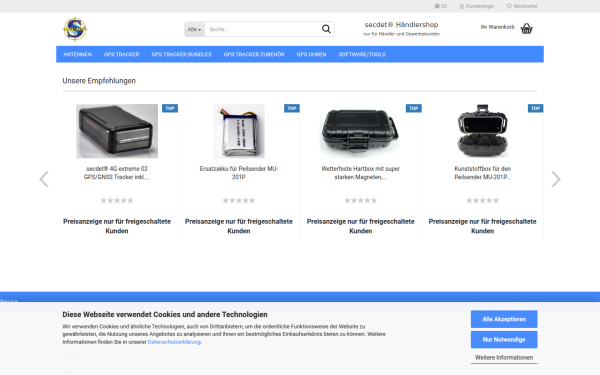Open Weitere Informationen about cookies
The height and width of the screenshot is (375, 600).
504,357
